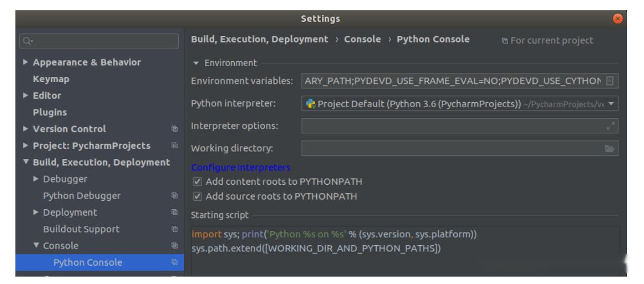Click the interpreter options expand icon

point(612,126)
